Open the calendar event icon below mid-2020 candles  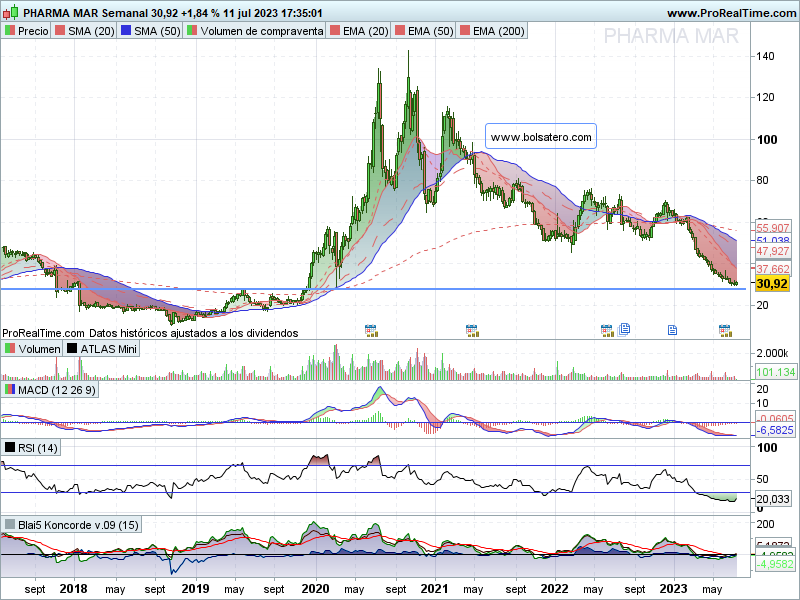pyautogui.click(x=371, y=331)
